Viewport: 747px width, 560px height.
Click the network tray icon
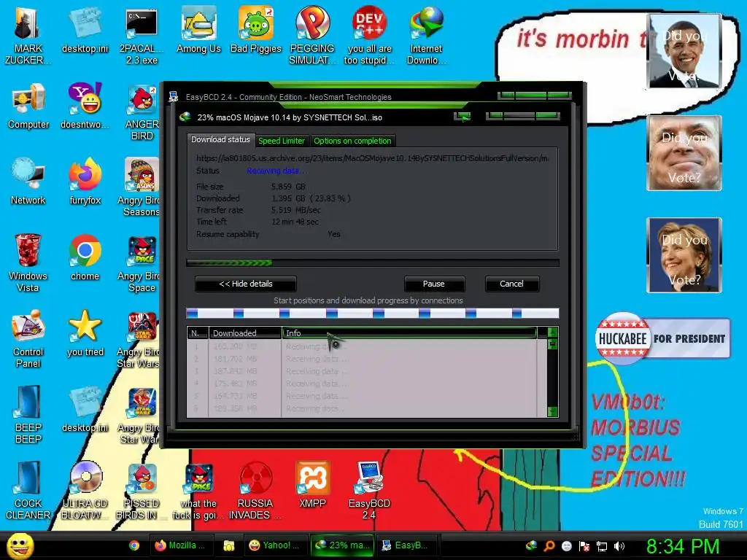(x=602, y=546)
